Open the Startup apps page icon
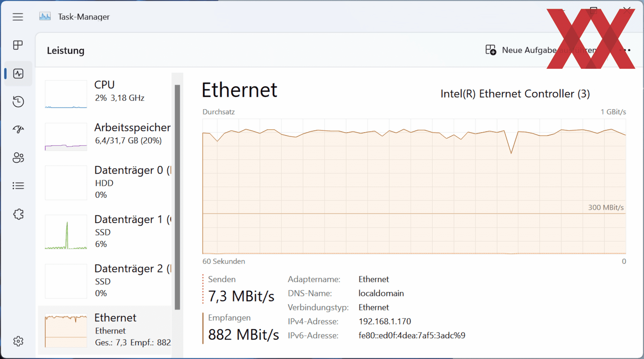The image size is (644, 359). (x=18, y=129)
